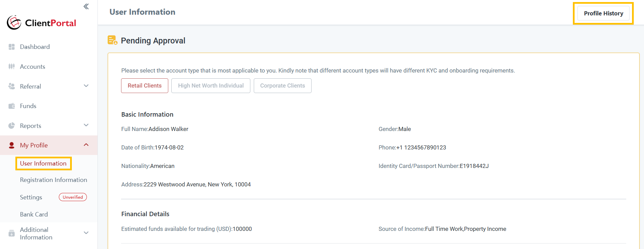
Task: Expand the Additional Information section chevron
Action: coord(86,233)
